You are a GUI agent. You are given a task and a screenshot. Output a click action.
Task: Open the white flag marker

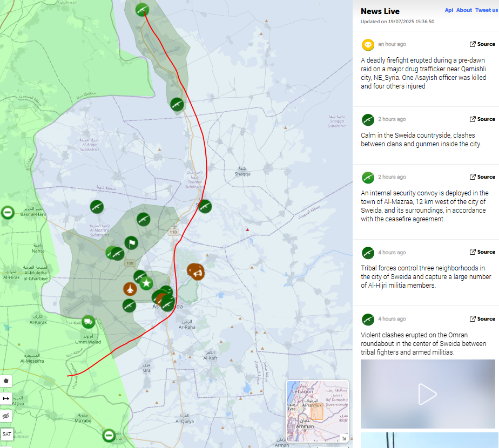(x=131, y=243)
